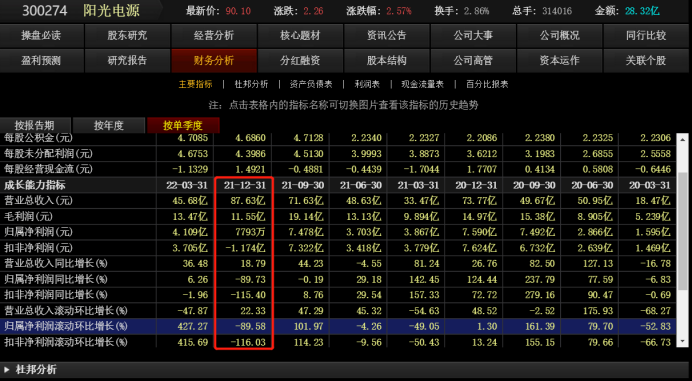The width and height of the screenshot is (692, 381).
Task: Switch to 按报告期 view
Action: [35, 125]
